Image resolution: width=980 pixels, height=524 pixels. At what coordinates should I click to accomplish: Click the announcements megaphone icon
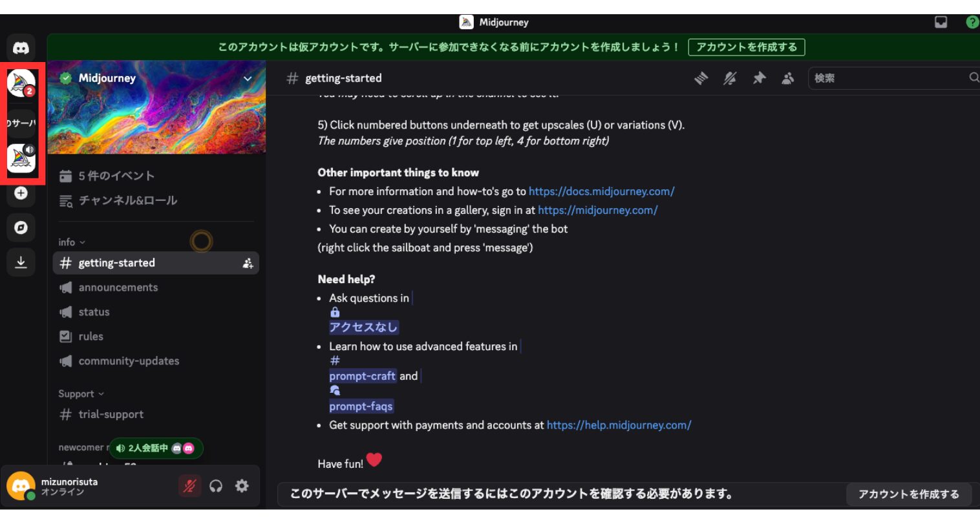pyautogui.click(x=65, y=288)
